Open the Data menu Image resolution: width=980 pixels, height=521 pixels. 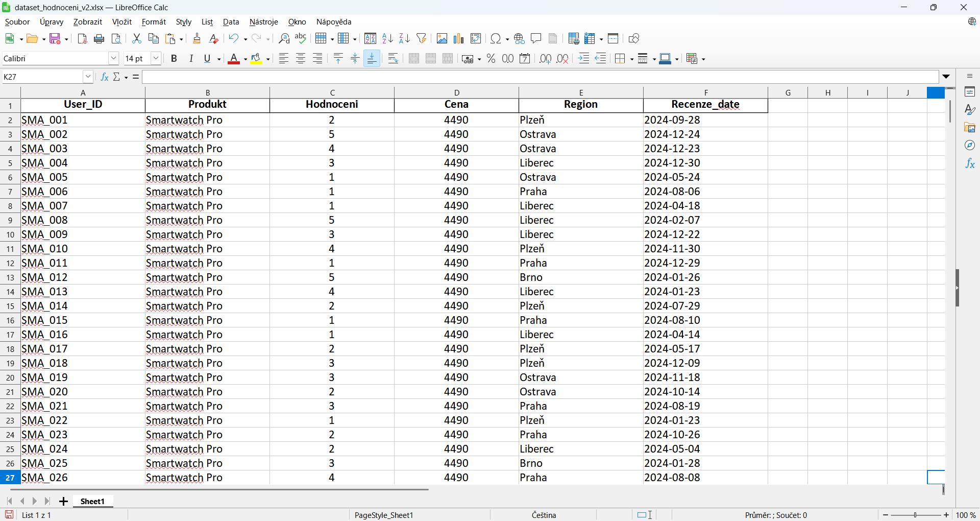tap(231, 22)
